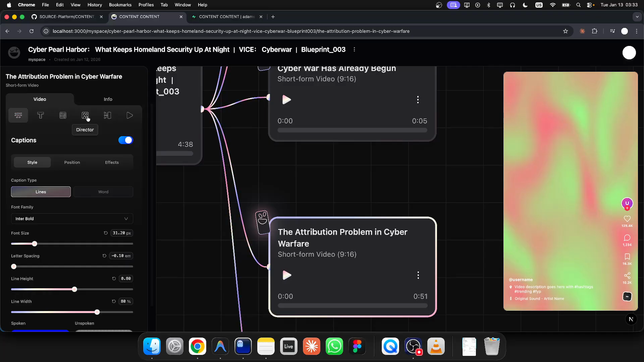The image size is (644, 362).
Task: Click the TikTok-style video preview
Action: click(x=571, y=191)
